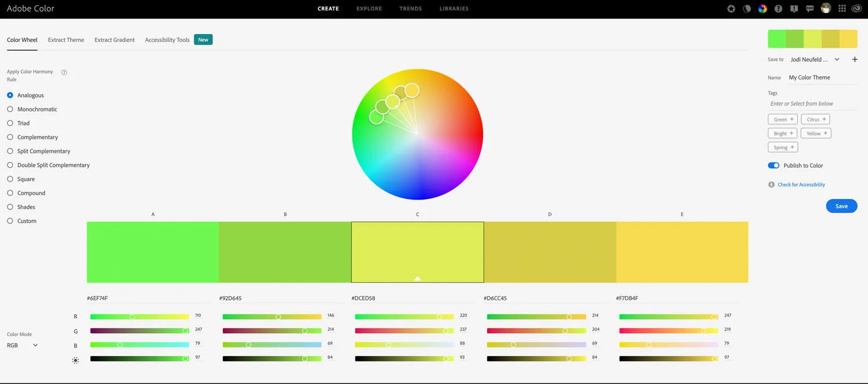Open the Adobe Color wheel icon in top bar
The height and width of the screenshot is (384, 868).
(x=763, y=8)
